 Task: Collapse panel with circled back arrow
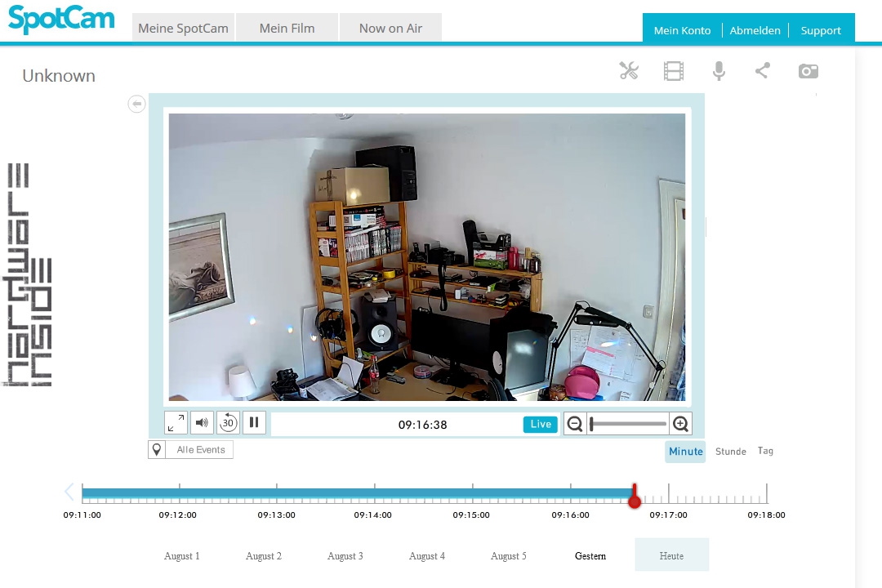pos(137,104)
